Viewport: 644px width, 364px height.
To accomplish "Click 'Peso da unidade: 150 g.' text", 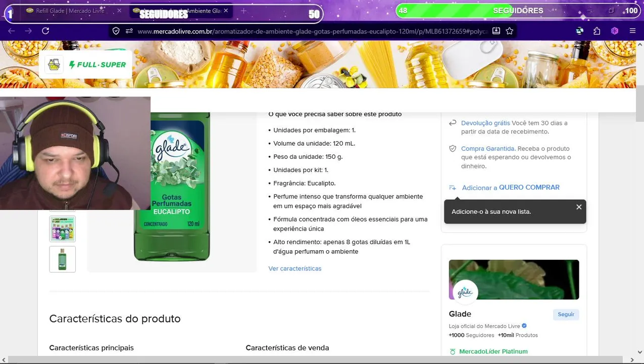I will pos(308,157).
